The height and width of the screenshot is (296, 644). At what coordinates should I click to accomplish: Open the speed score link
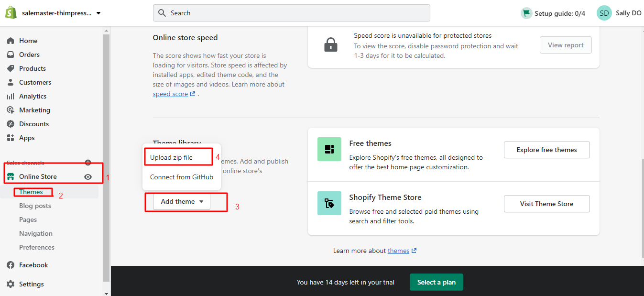tap(171, 93)
